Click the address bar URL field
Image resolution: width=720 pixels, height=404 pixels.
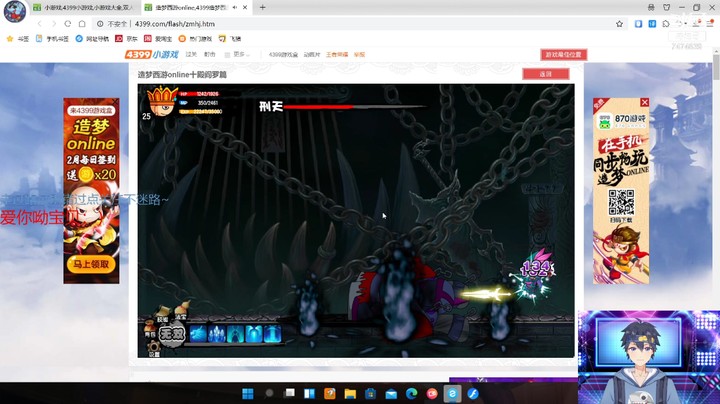tap(358, 23)
